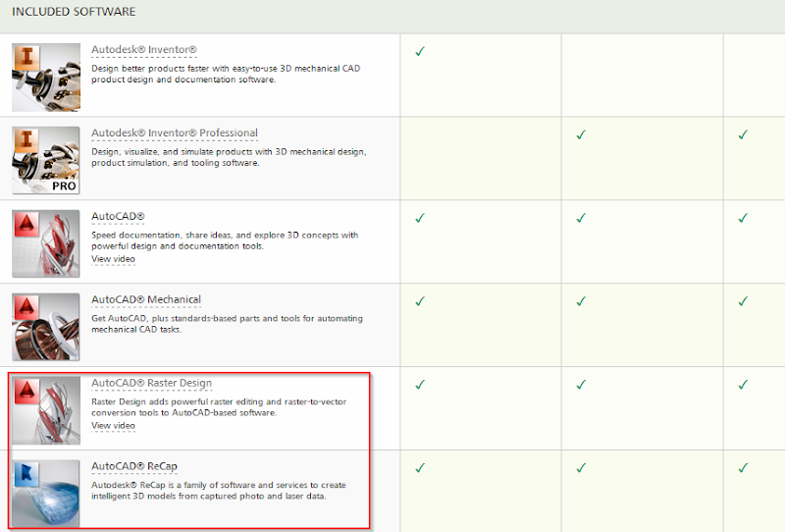
Task: Click the first-column checkmark for AutoCAD ReCap
Action: click(x=420, y=467)
